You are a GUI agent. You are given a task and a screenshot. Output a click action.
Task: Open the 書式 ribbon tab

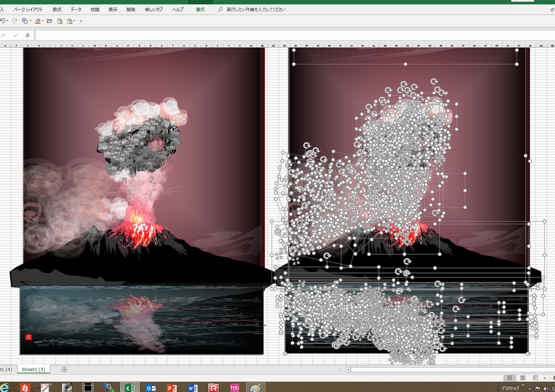pyautogui.click(x=200, y=9)
